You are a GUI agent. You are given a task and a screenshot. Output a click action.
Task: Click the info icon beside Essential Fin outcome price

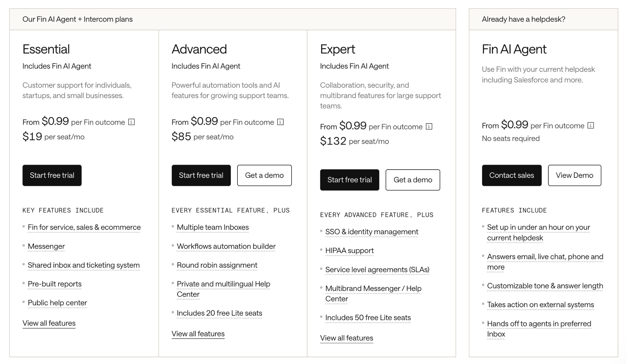pos(131,122)
